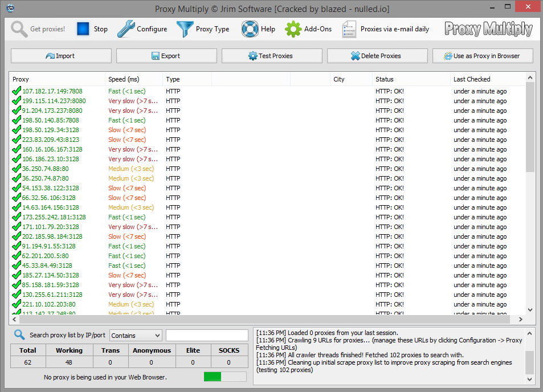Click the green checkmark for 106.186.23.10:3128

(x=17, y=159)
